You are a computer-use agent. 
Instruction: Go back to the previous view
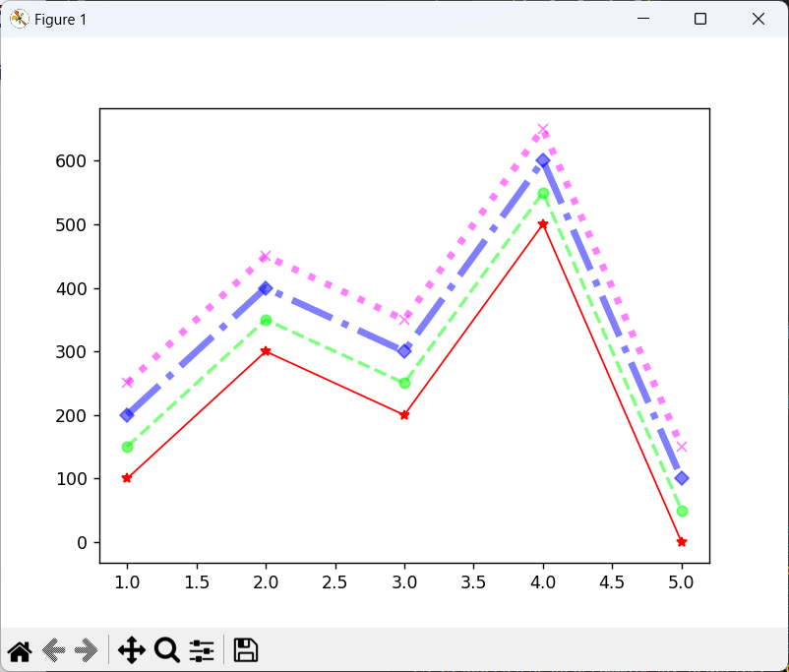54,650
